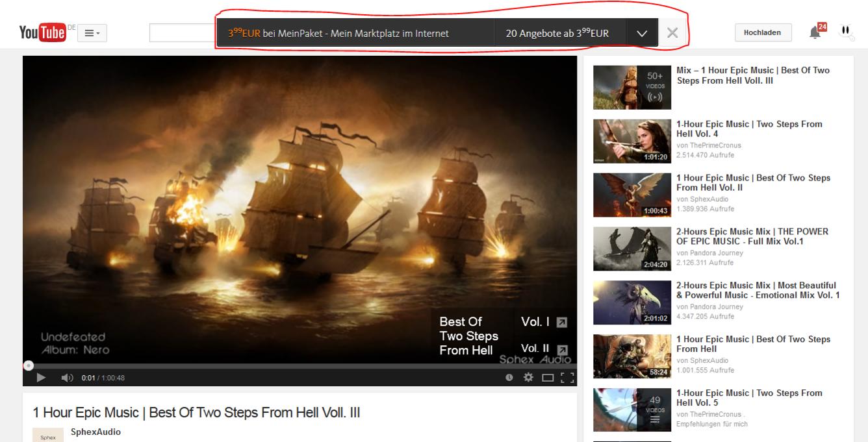Open notifications bell with 24 badge

pyautogui.click(x=817, y=31)
